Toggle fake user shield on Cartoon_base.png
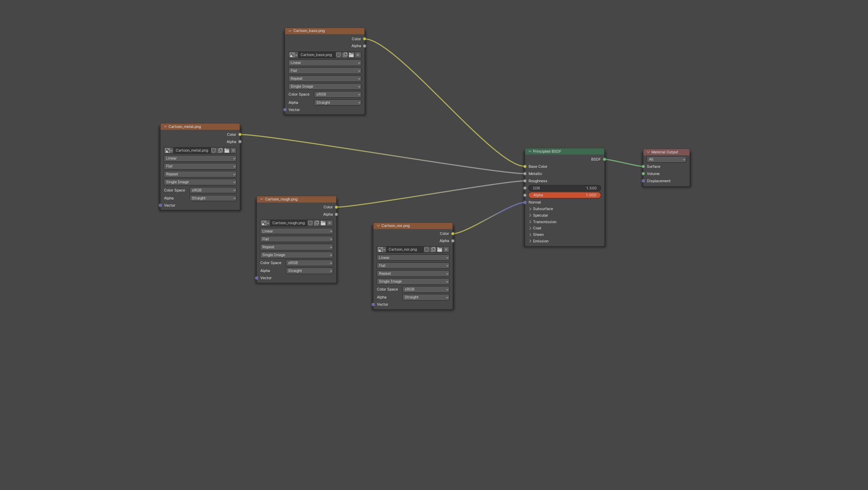The image size is (868, 490). 338,55
